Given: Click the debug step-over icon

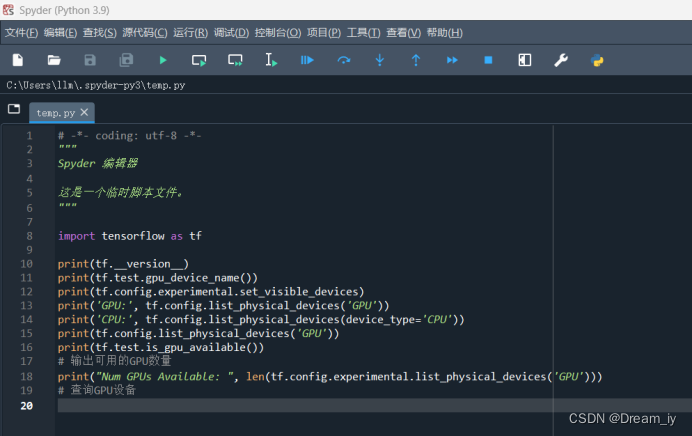Looking at the screenshot, I should (344, 60).
